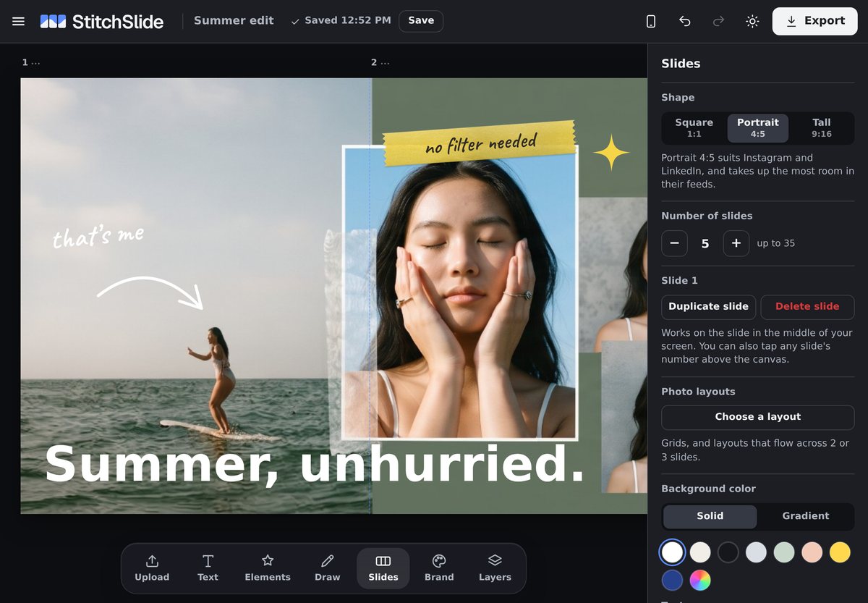Select the 'Summer, unhurried.' headline text
The image size is (868, 603).
[x=315, y=463]
